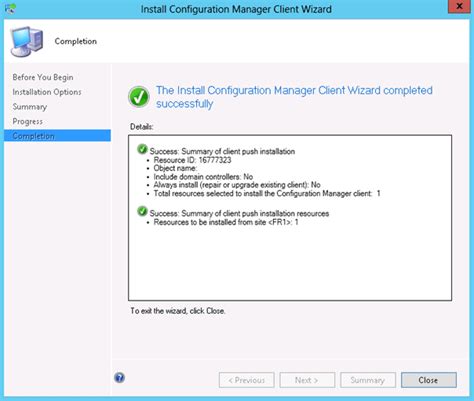Select Progress step in left pane
Image resolution: width=474 pixels, height=401 pixels.
pos(28,121)
